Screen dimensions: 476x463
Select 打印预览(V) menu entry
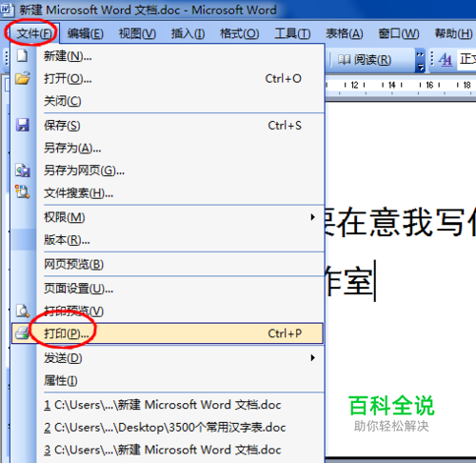[168, 312]
